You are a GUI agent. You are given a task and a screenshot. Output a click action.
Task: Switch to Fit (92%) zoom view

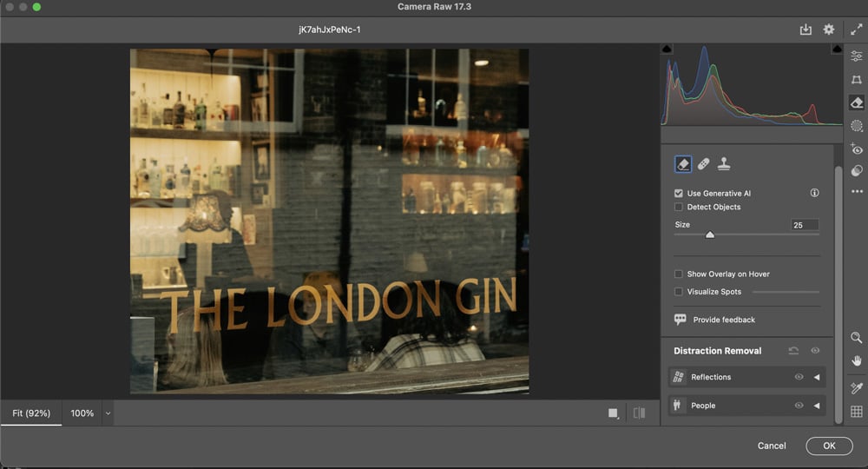point(31,413)
